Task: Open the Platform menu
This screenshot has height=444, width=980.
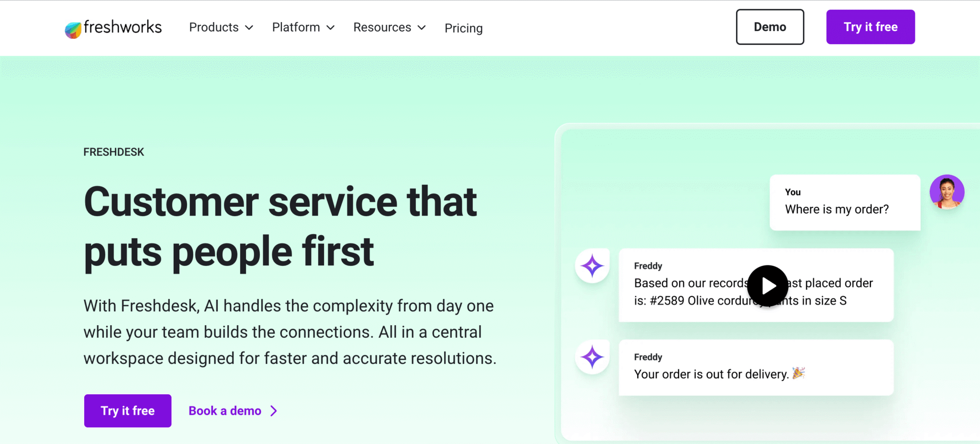Action: [x=303, y=27]
